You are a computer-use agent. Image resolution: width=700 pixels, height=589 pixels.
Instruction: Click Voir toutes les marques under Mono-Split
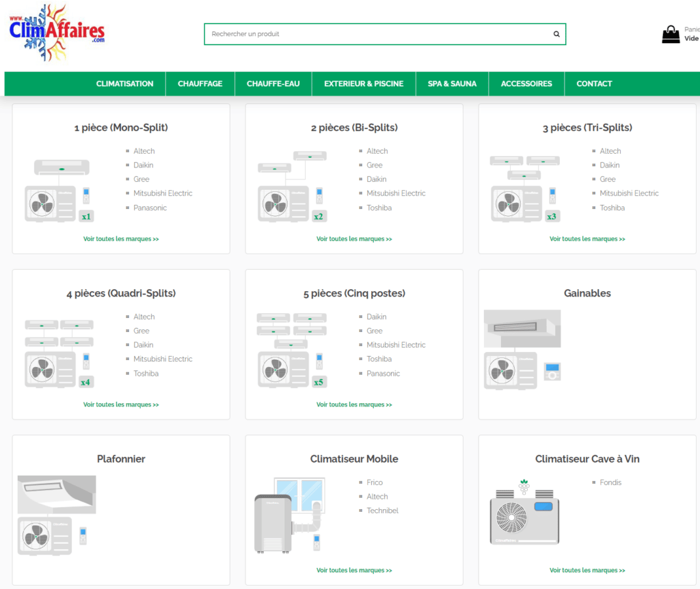tap(121, 238)
